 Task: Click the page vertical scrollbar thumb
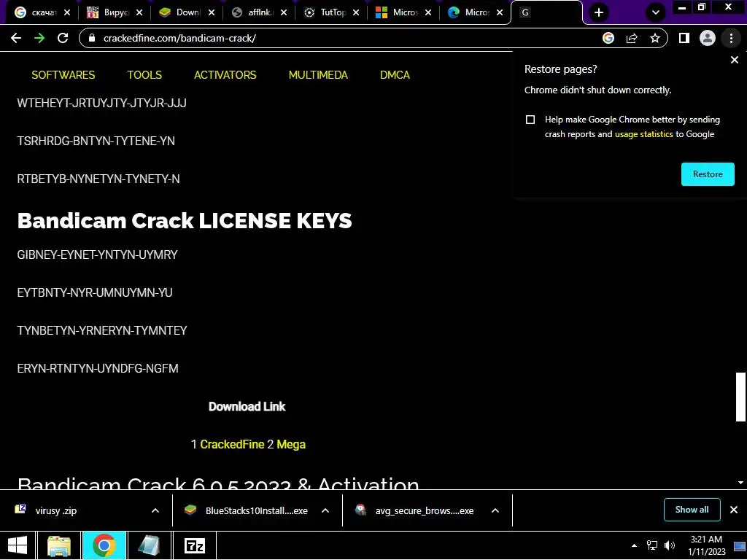(740, 397)
